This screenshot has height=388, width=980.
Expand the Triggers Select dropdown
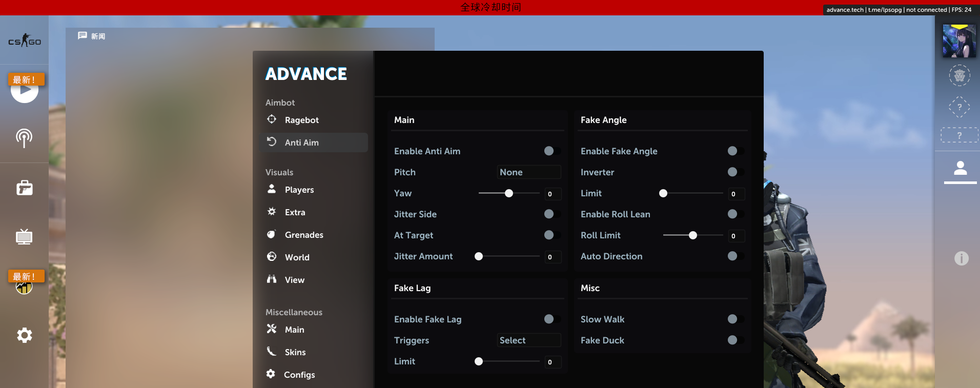point(528,340)
